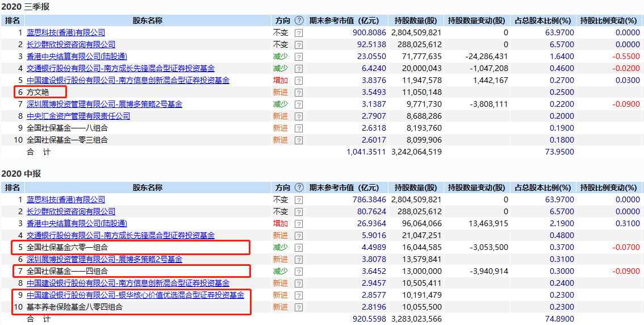This screenshot has width=644, height=325.
Task: Click the 2020 中报 section title
Action: click(20, 174)
